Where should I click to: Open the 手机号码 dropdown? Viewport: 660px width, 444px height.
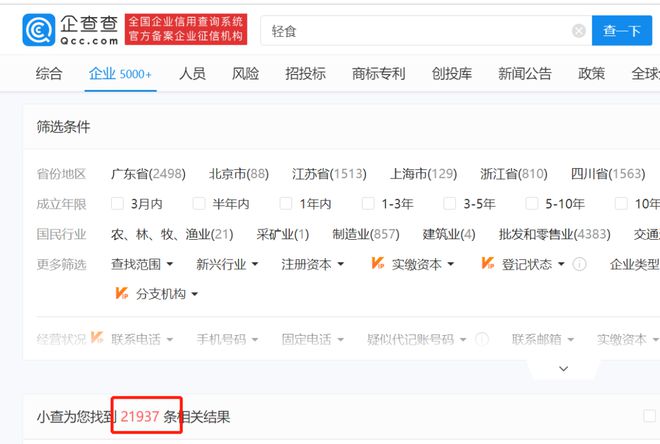pyautogui.click(x=227, y=339)
